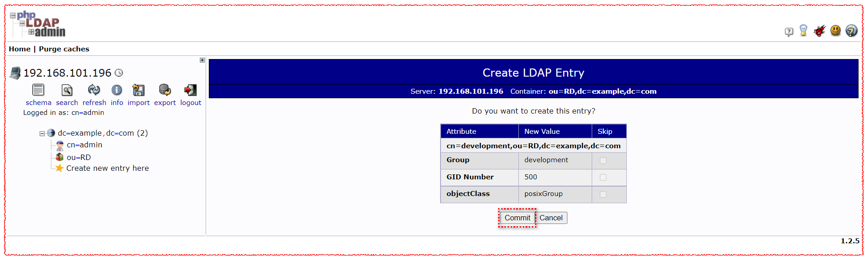This screenshot has width=868, height=260.
Task: Click the lightbulb feature request icon
Action: coord(803,31)
